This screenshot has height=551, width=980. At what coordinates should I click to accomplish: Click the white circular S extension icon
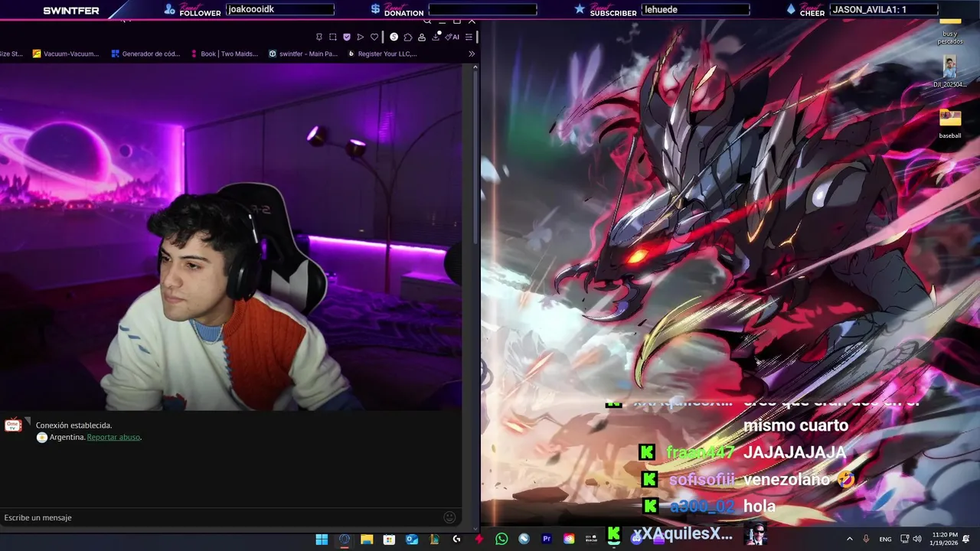394,37
